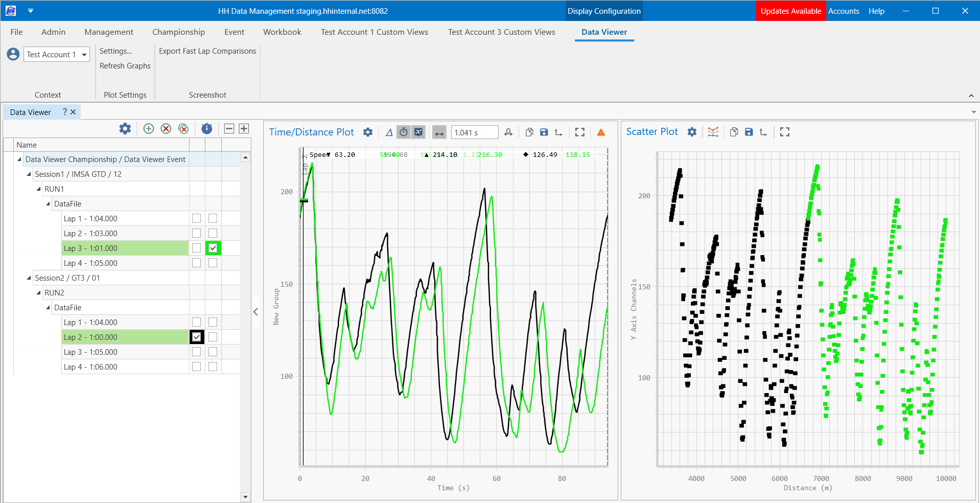Click the green add lap icon

tap(149, 129)
